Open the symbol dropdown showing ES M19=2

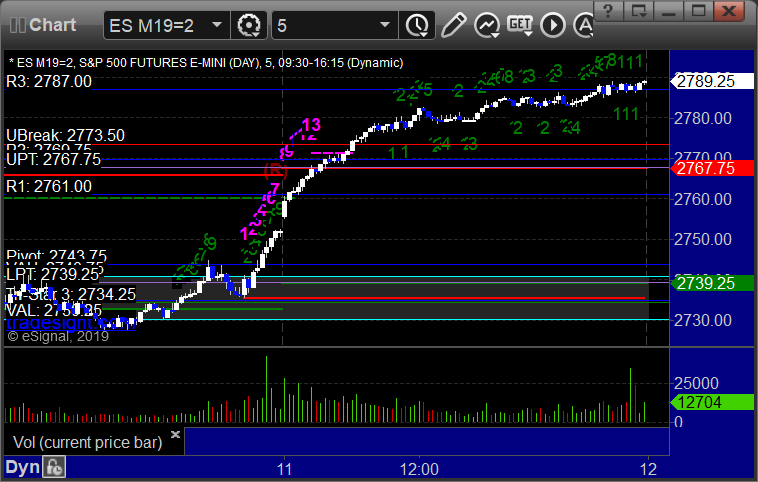coord(165,25)
